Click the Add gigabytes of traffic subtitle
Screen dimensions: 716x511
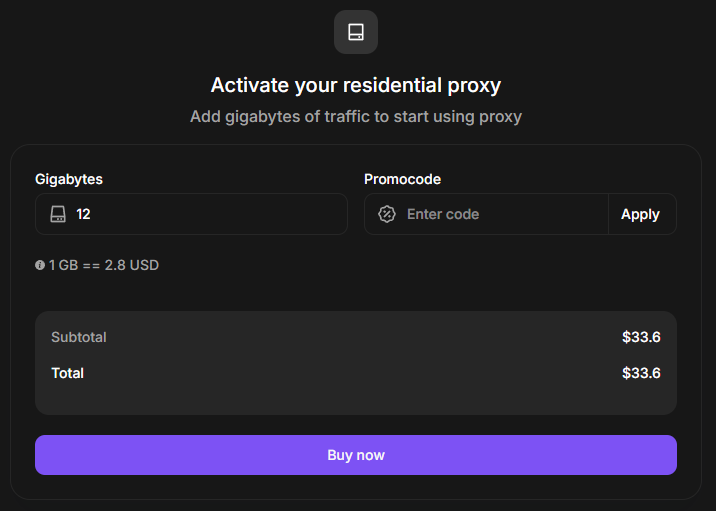coord(356,117)
